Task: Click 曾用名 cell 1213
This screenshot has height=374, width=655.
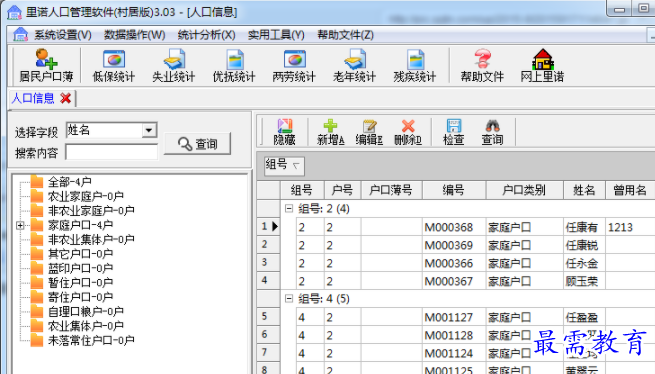Action: coord(630,227)
